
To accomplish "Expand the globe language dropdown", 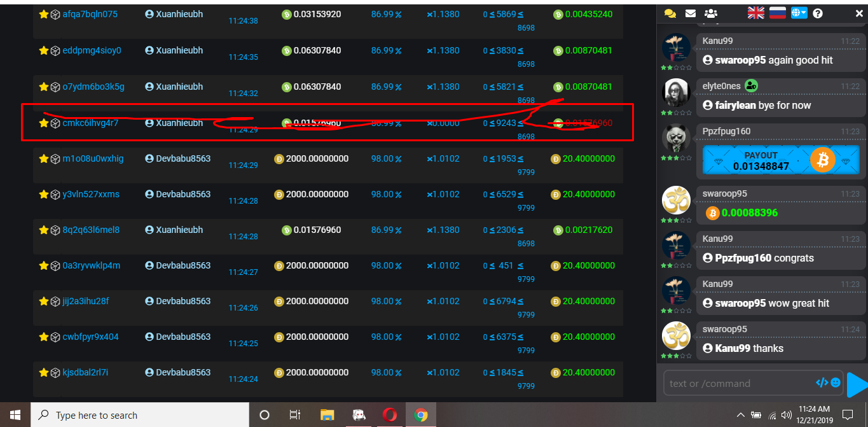I will (x=799, y=13).
